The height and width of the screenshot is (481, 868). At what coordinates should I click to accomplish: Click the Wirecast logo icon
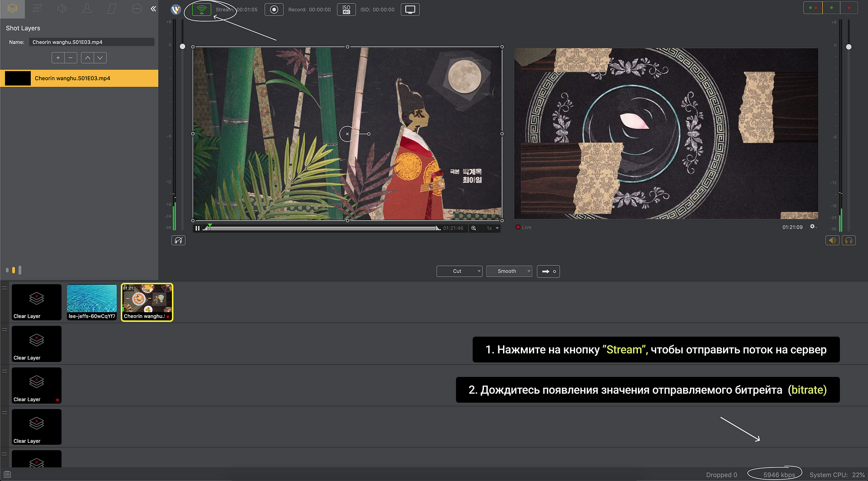click(x=176, y=10)
